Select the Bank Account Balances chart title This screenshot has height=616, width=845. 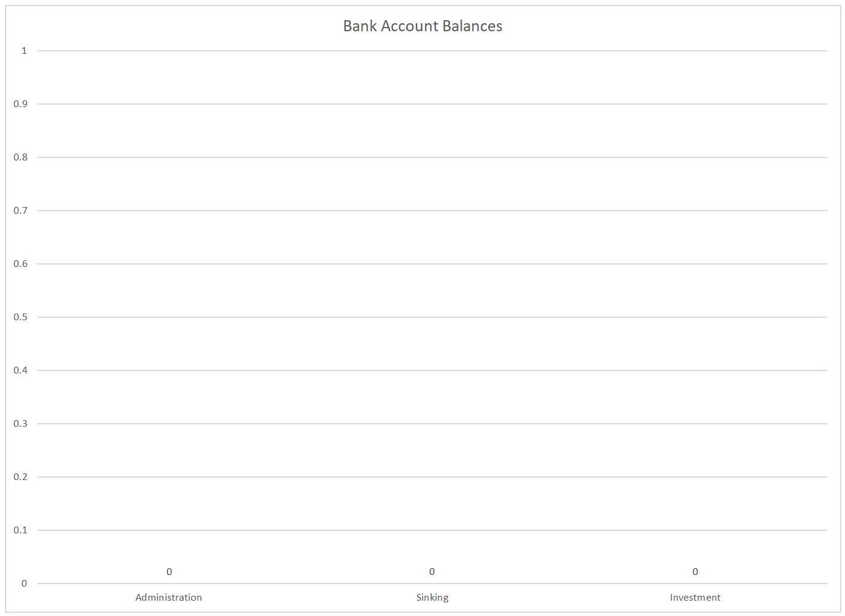(423, 26)
